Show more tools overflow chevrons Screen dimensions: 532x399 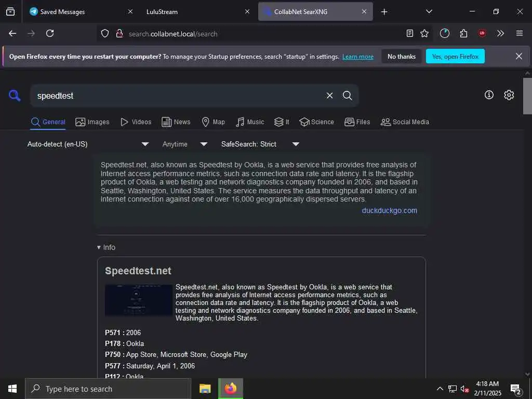[500, 33]
